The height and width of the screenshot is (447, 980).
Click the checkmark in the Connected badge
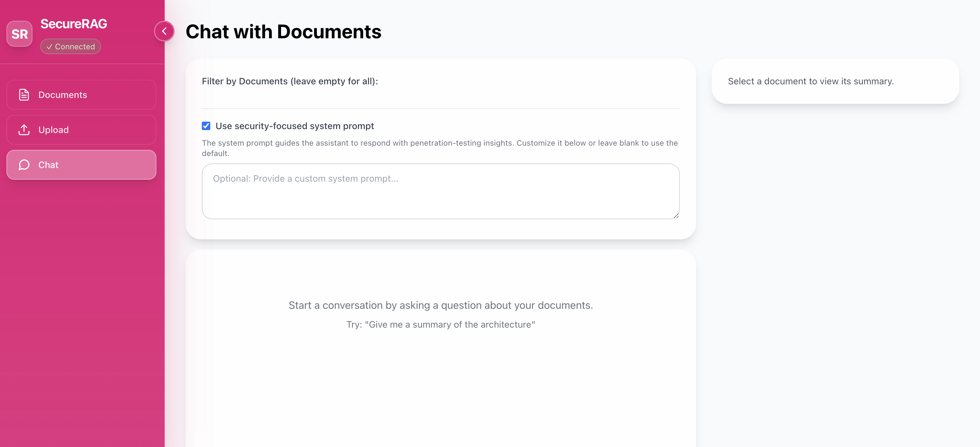point(49,47)
